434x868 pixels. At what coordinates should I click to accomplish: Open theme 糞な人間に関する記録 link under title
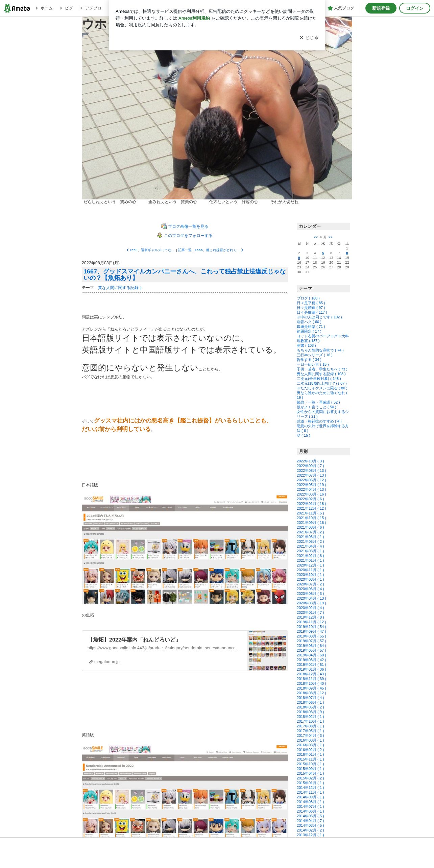coord(120,288)
